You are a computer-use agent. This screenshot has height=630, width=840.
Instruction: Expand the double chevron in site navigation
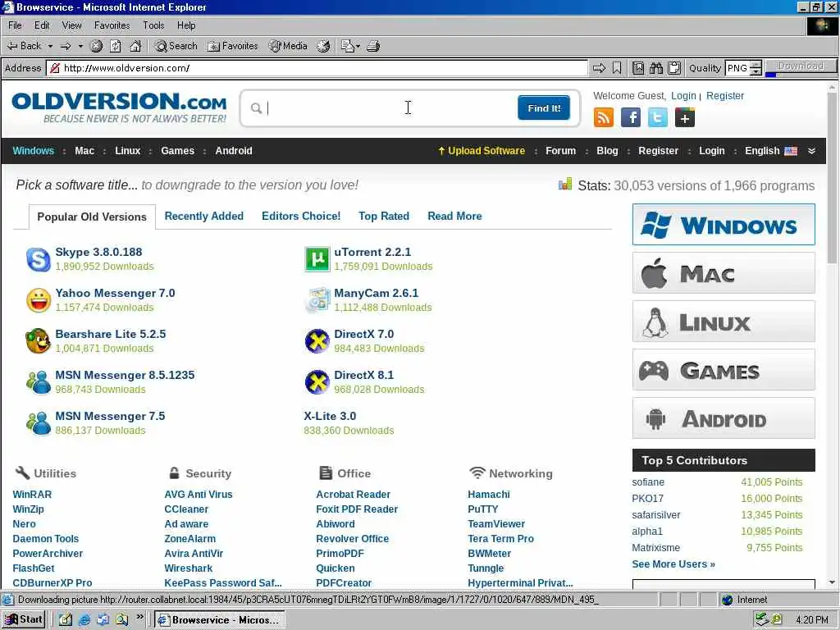[x=811, y=151]
